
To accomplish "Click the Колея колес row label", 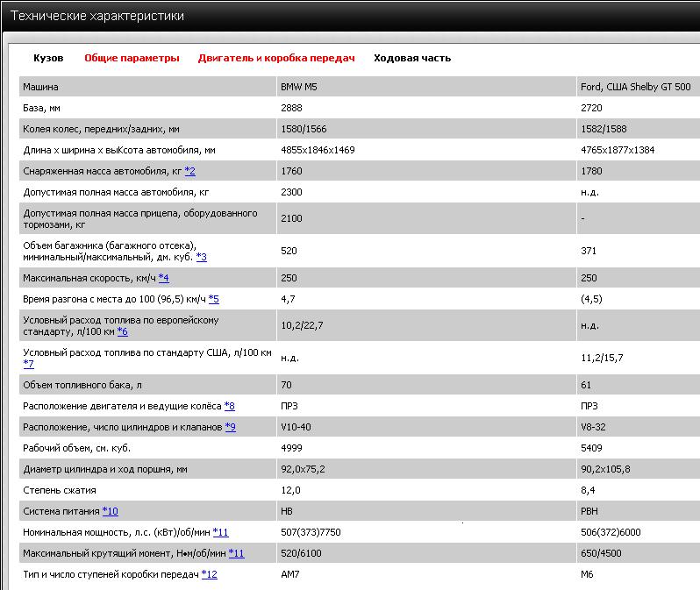I will pyautogui.click(x=101, y=129).
